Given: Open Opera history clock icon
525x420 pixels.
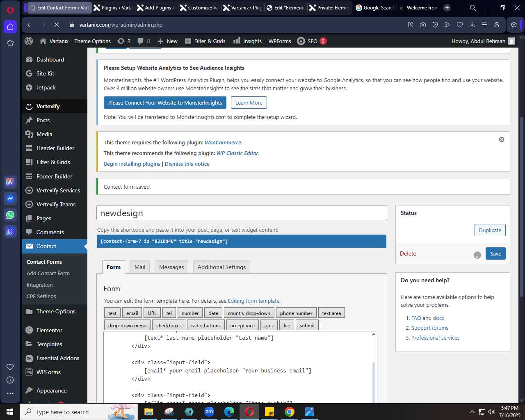Looking at the screenshot, I should click(10, 380).
